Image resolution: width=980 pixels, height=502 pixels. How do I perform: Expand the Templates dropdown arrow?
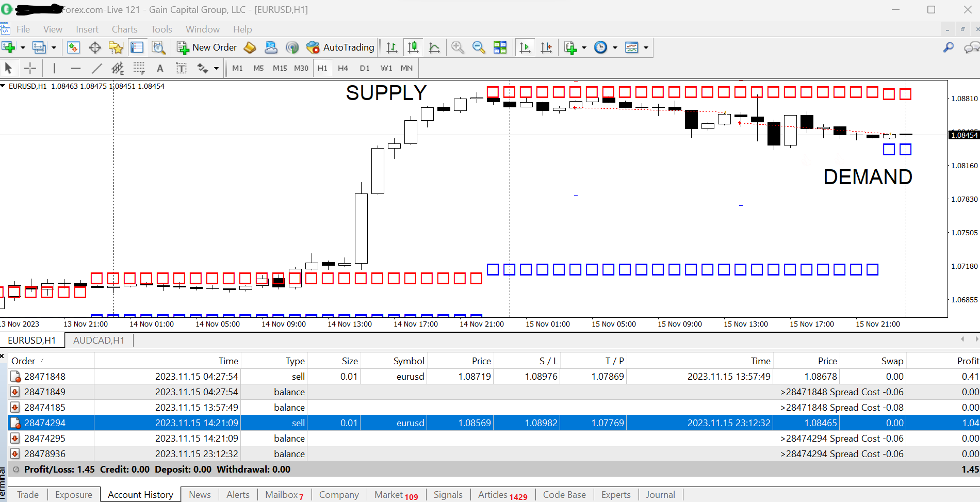coord(646,47)
